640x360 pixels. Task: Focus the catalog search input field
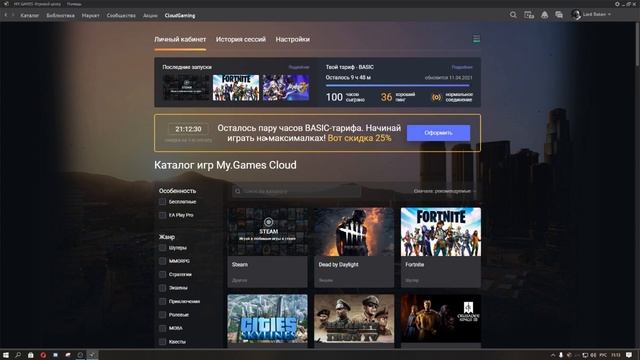pyautogui.click(x=297, y=191)
